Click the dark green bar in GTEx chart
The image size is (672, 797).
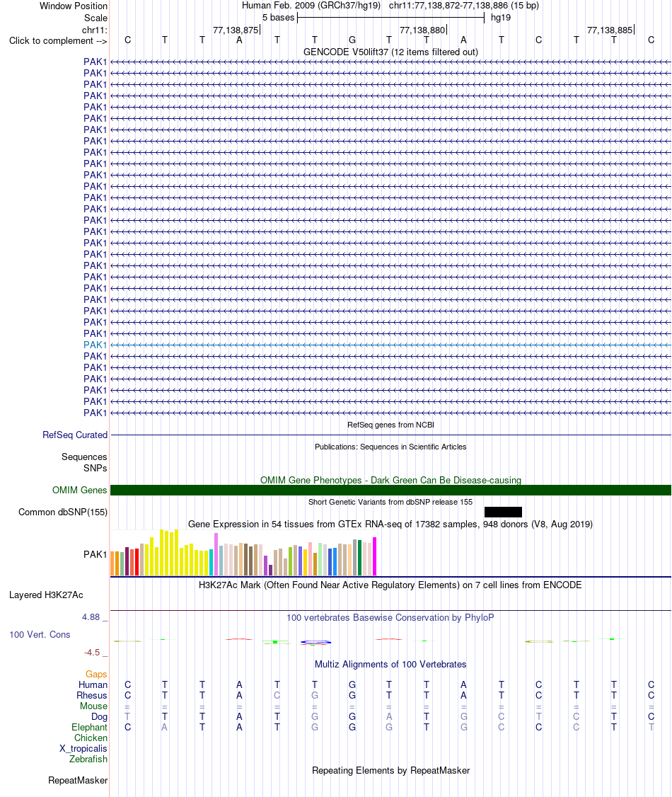359,558
